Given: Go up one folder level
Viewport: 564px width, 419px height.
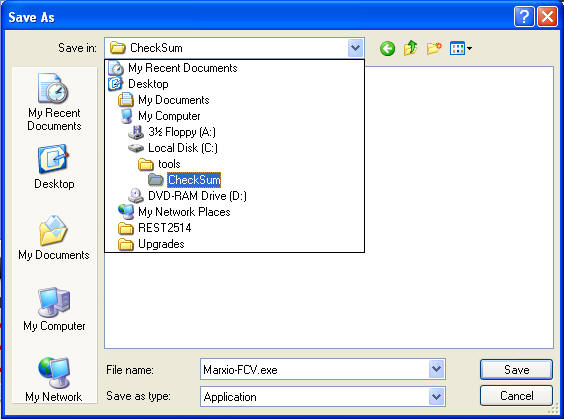Looking at the screenshot, I should pyautogui.click(x=410, y=48).
